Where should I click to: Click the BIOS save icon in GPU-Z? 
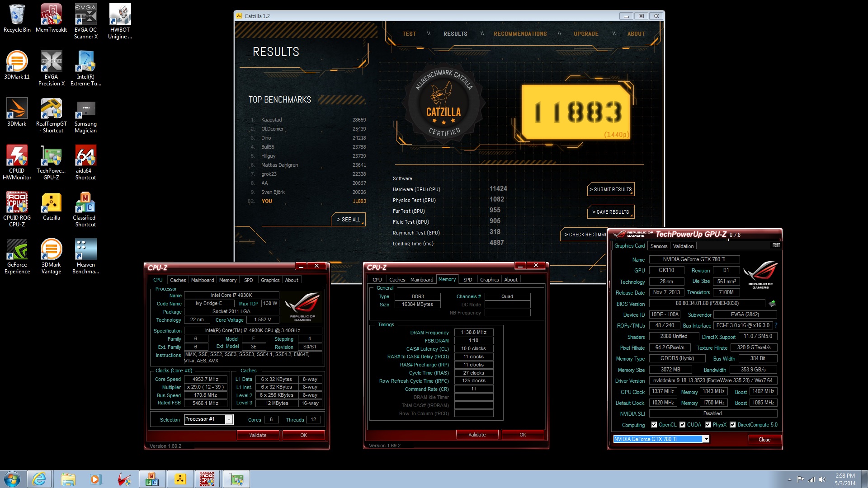pos(772,303)
